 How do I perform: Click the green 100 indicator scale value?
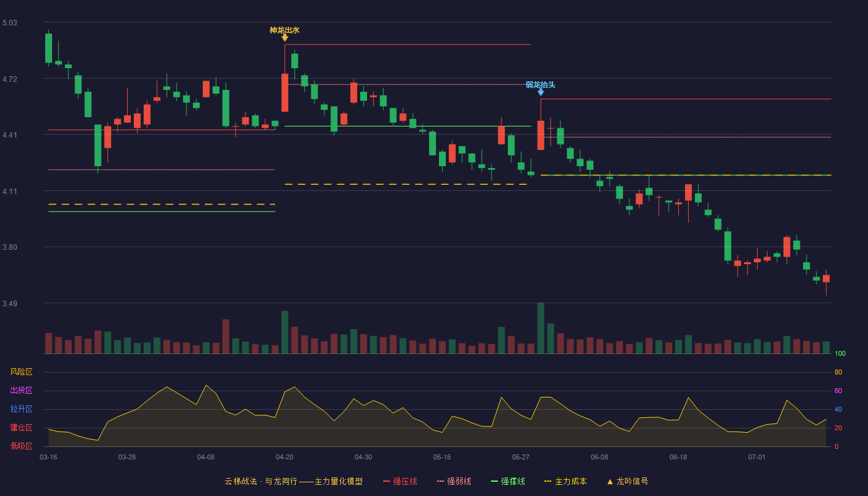pos(840,353)
